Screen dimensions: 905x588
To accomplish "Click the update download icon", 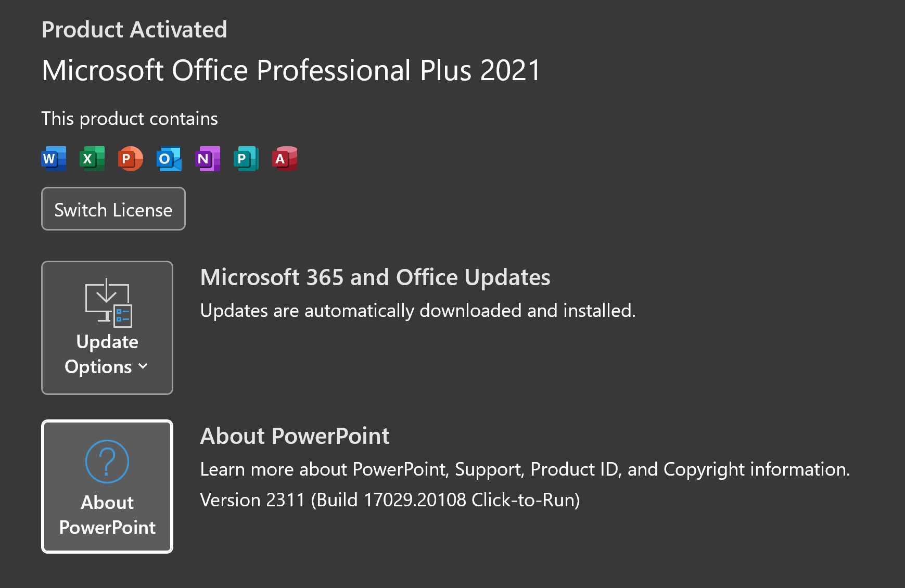I will (x=108, y=302).
